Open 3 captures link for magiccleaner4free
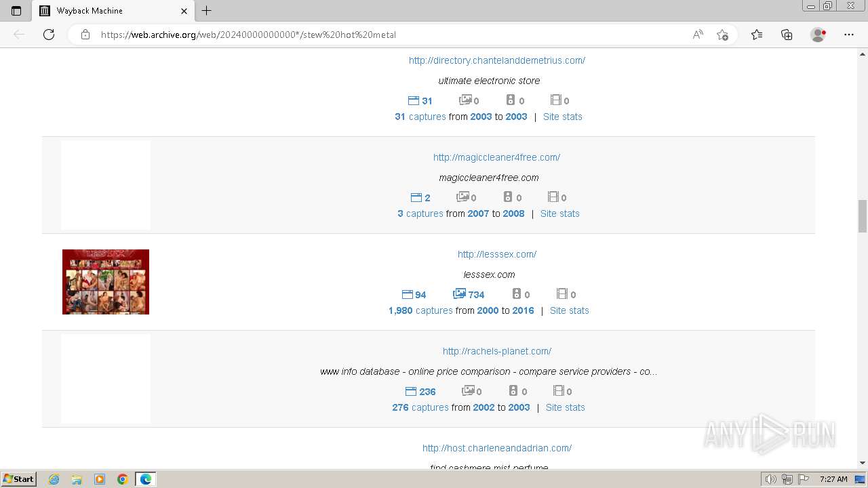The width and height of the screenshot is (868, 488). click(x=420, y=213)
